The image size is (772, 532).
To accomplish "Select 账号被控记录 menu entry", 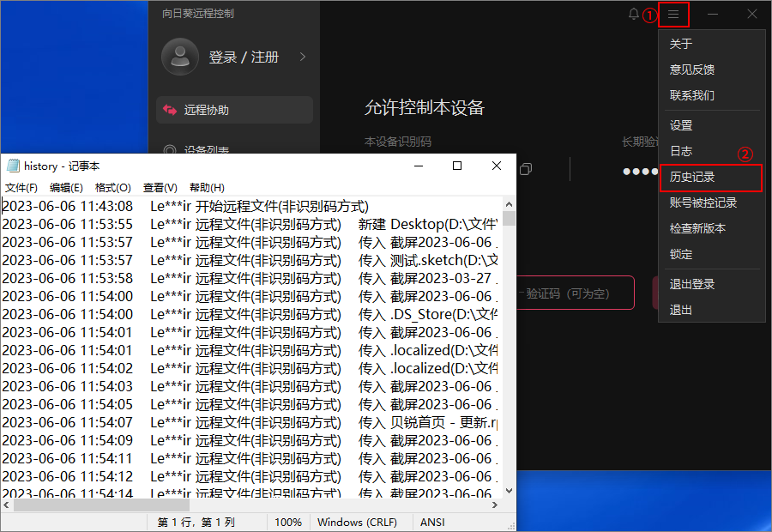I will click(703, 203).
